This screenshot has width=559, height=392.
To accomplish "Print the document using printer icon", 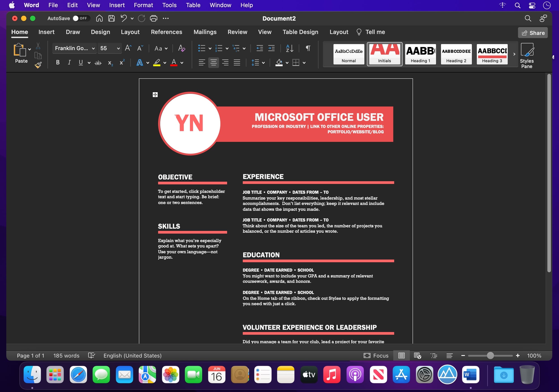I will tap(154, 18).
